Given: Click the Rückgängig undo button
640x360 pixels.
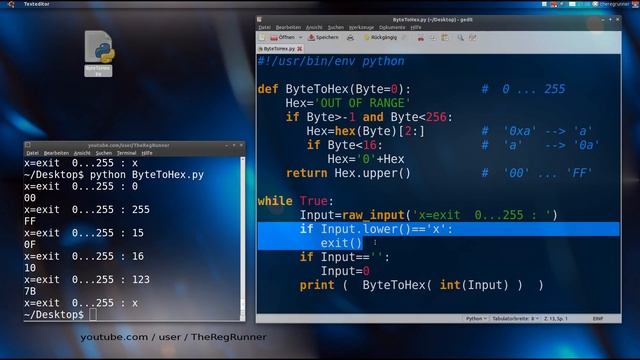Looking at the screenshot, I should pyautogui.click(x=380, y=38).
